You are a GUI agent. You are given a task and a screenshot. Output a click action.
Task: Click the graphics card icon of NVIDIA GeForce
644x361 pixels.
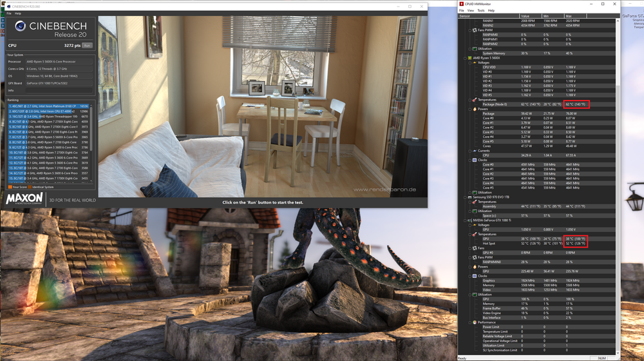[470, 220]
